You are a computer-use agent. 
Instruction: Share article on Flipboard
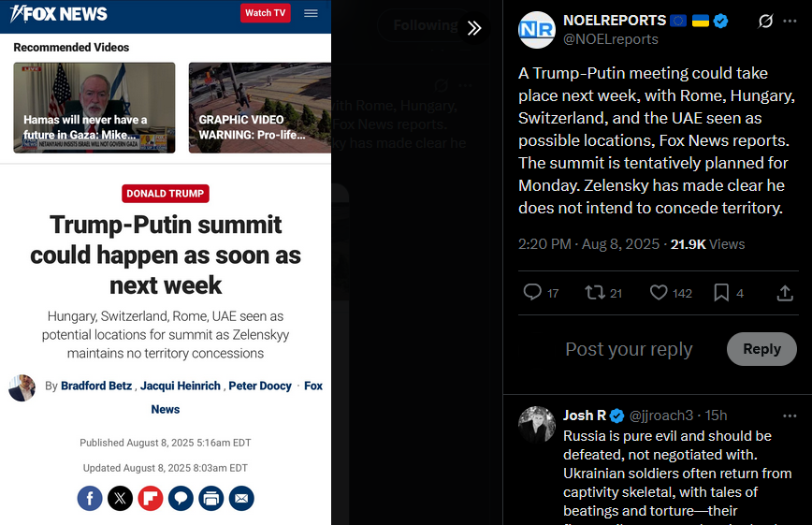point(151,499)
